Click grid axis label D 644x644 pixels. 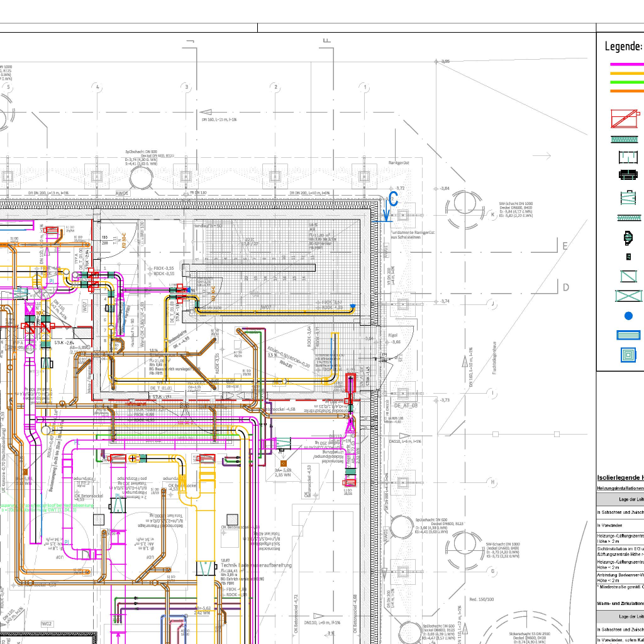[565, 287]
